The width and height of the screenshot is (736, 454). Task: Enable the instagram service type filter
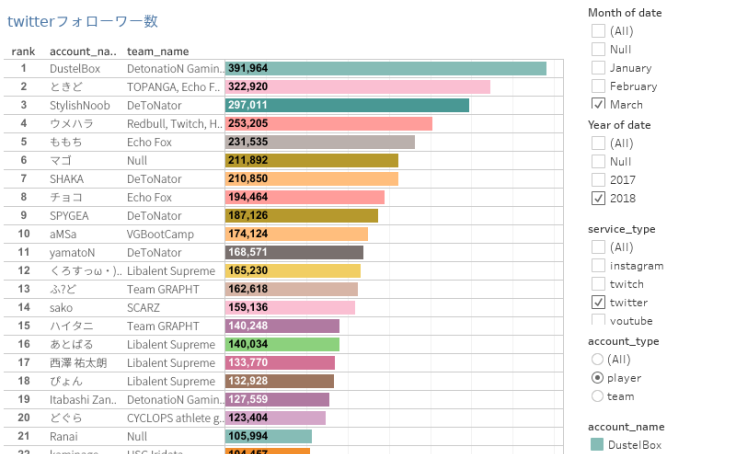coord(598,266)
